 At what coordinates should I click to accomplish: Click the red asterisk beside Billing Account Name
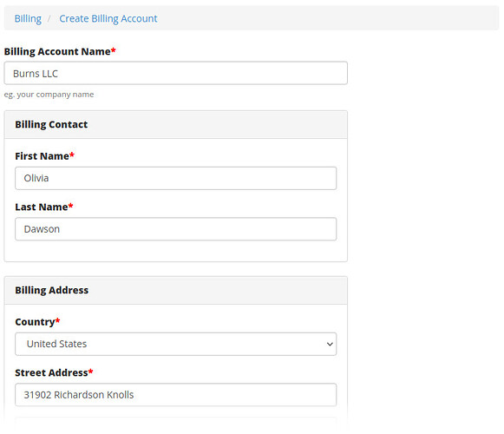click(x=113, y=50)
